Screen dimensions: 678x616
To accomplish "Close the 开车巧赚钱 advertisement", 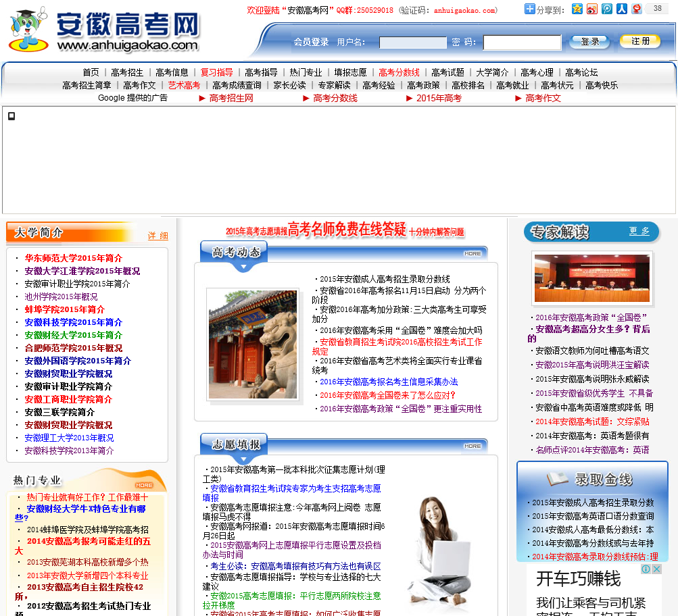I will 656,569.
